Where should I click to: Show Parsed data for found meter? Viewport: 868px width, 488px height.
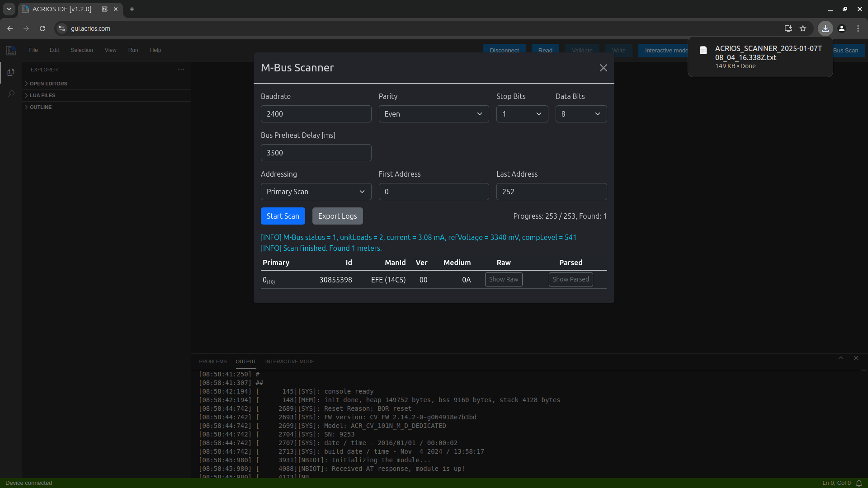[571, 279]
